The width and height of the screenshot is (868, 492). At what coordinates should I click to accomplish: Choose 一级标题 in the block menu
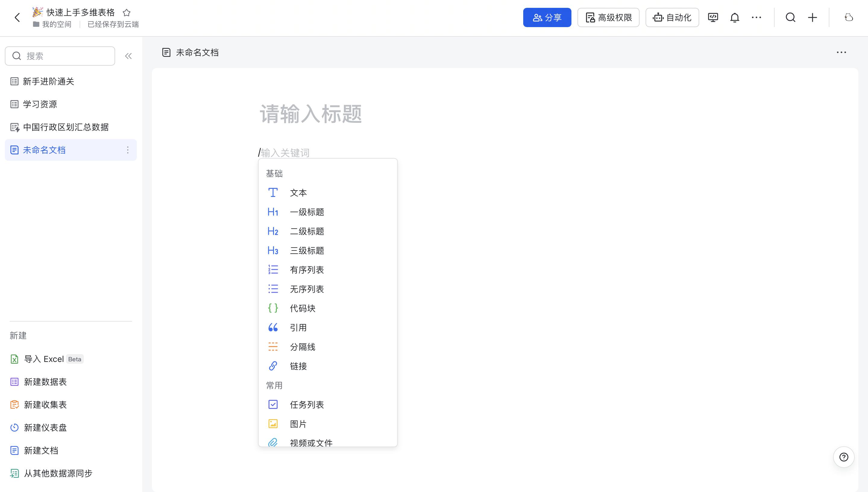(306, 212)
